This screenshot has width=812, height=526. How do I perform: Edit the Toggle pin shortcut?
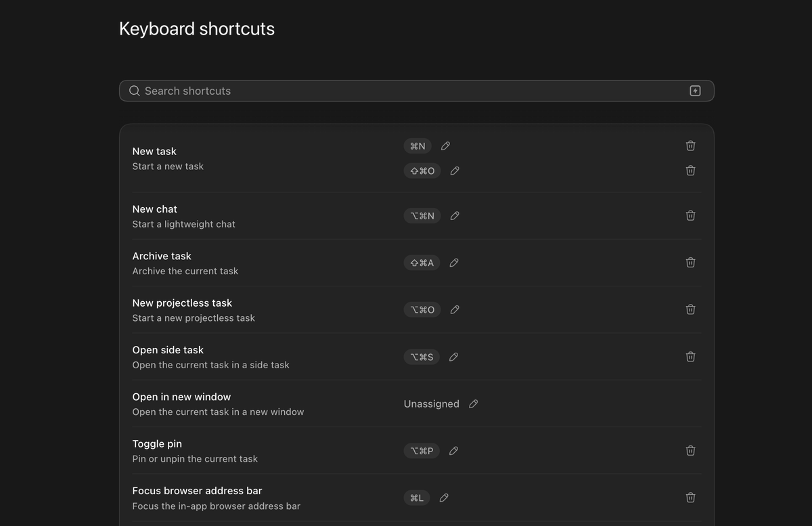(453, 451)
